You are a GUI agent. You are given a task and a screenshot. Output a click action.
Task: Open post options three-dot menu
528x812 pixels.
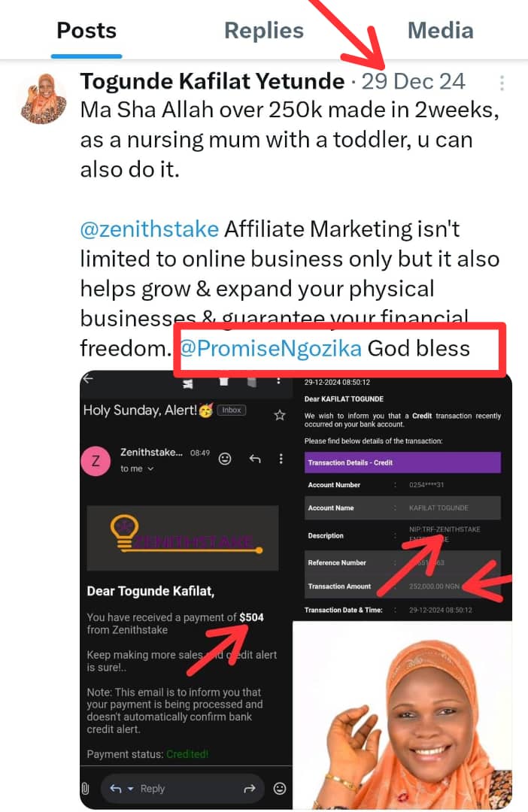(x=502, y=83)
